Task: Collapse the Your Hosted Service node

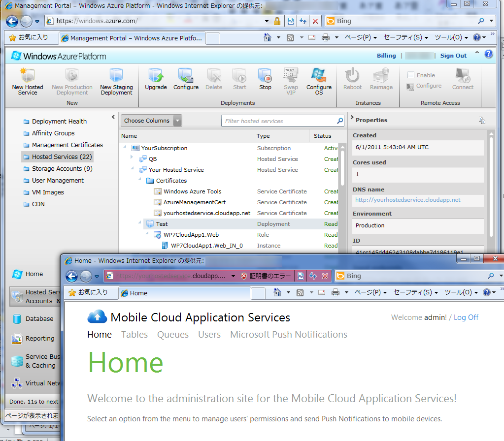Action: [132, 168]
